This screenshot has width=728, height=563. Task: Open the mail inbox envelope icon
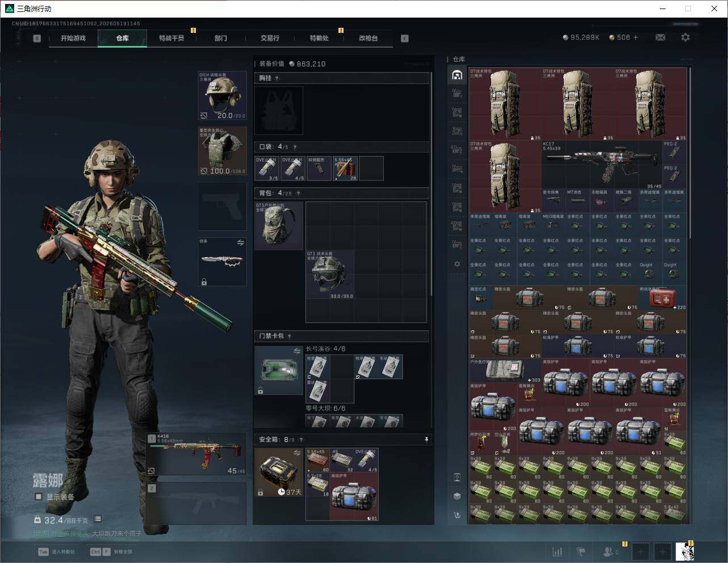tap(660, 37)
